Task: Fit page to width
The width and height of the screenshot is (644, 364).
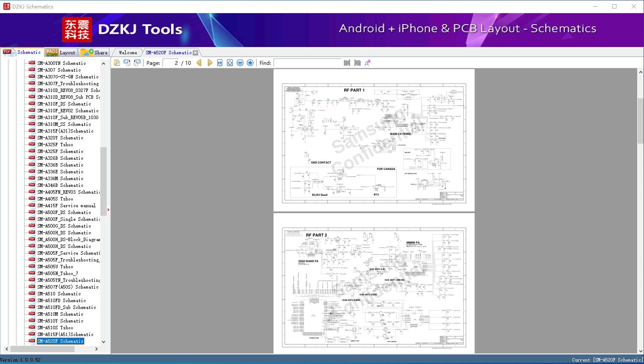Action: click(x=220, y=63)
